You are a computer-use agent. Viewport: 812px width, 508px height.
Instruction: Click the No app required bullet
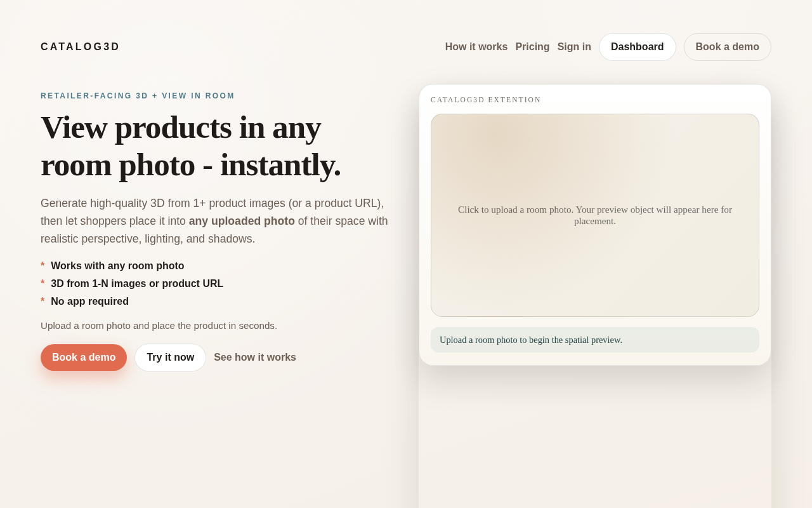[89, 302]
